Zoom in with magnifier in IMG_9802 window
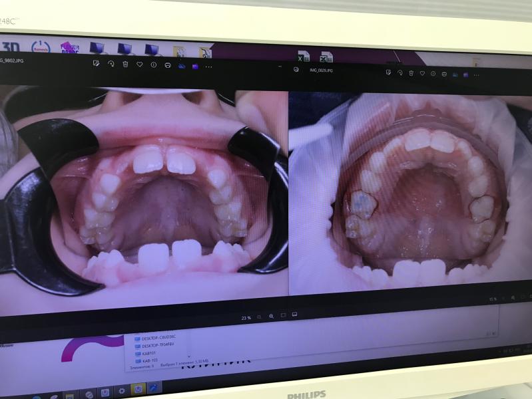Viewport: 532px width, 399px height. [271, 316]
